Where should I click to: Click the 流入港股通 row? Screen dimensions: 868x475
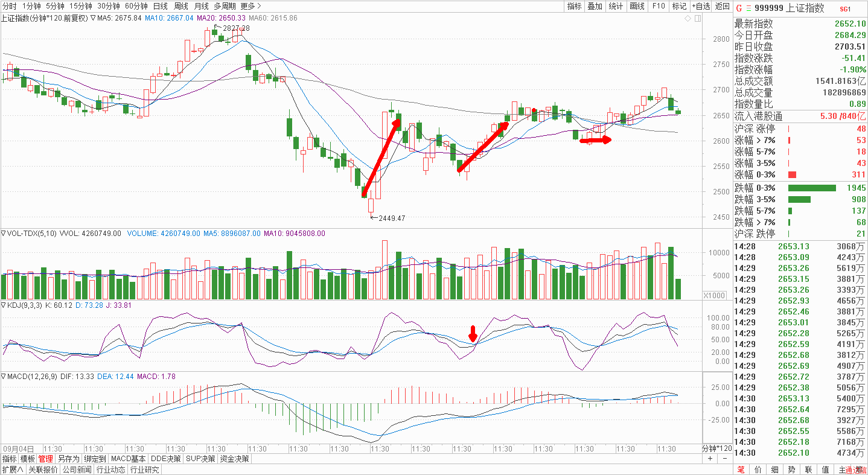click(x=800, y=117)
